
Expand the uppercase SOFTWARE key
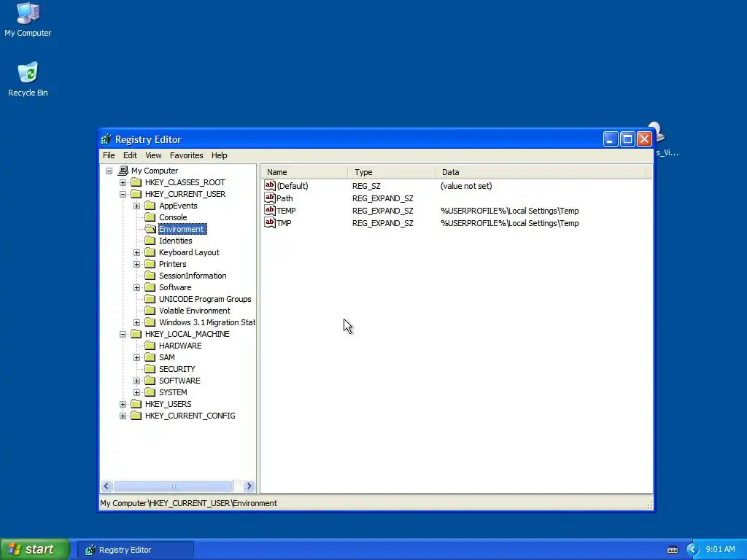click(x=136, y=381)
